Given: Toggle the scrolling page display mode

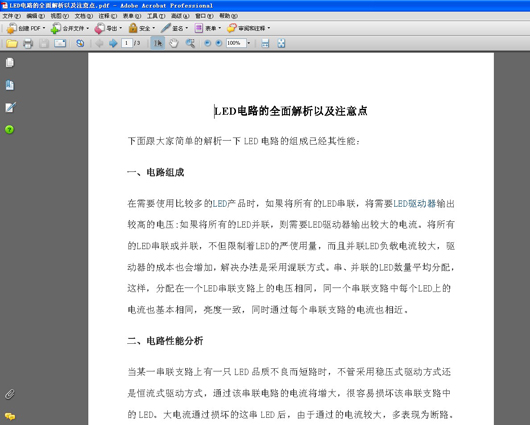Looking at the screenshot, I should pos(265,43).
